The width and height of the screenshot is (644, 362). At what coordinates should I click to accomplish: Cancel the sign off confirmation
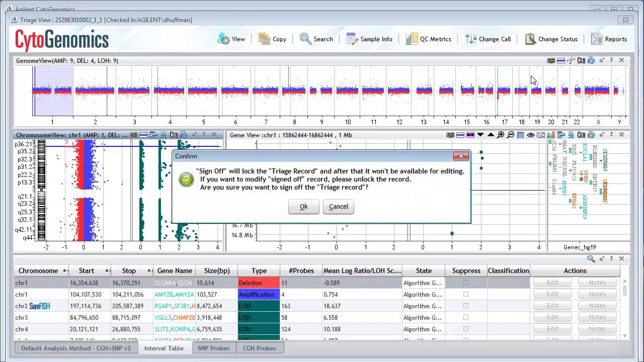pos(339,206)
